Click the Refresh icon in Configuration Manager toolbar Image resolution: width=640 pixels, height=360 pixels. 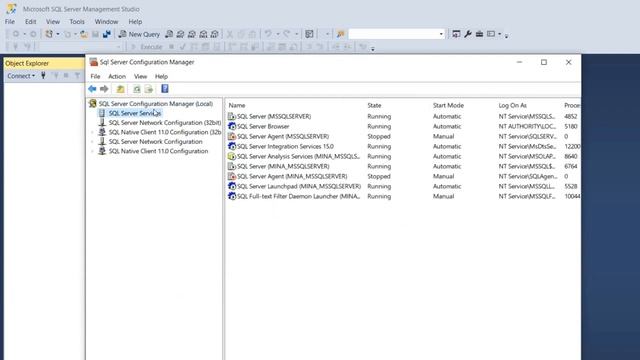coord(137,89)
